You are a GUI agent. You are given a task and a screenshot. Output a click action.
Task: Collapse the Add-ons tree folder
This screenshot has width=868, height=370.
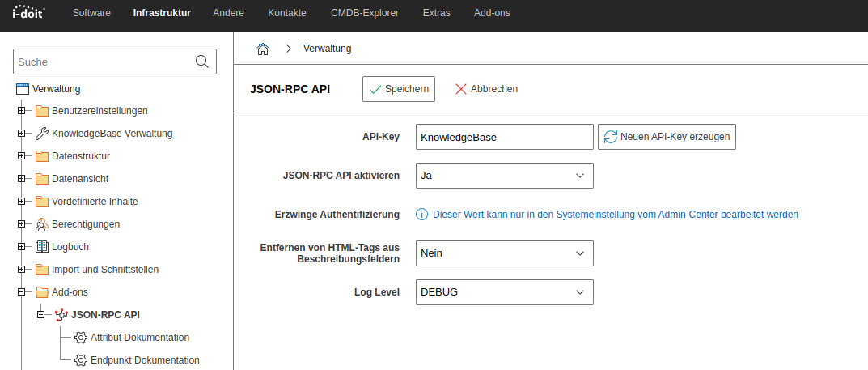pos(22,292)
